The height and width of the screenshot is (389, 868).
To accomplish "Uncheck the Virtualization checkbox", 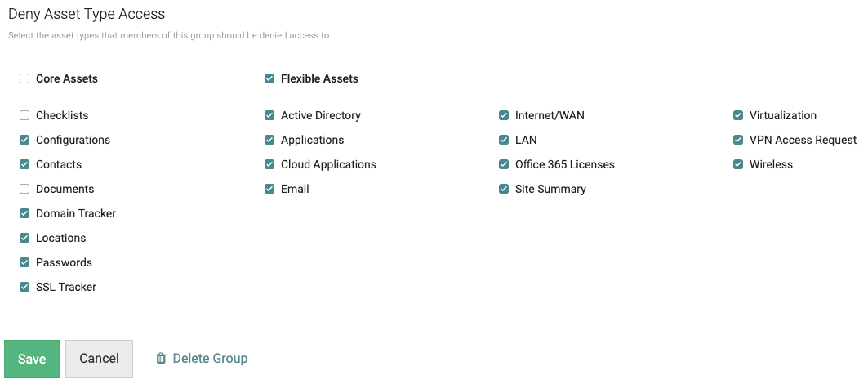I will pos(738,116).
